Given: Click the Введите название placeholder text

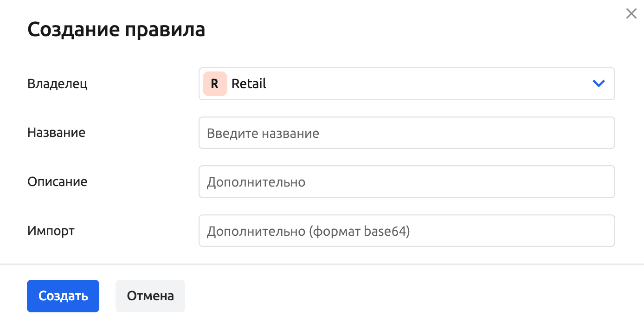Looking at the screenshot, I should pos(263,134).
